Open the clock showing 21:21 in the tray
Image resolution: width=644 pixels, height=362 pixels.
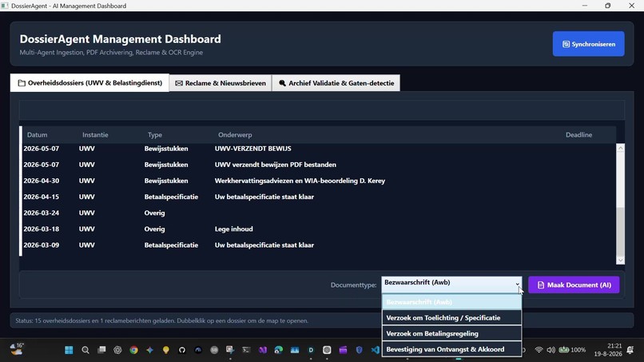[x=608, y=350]
